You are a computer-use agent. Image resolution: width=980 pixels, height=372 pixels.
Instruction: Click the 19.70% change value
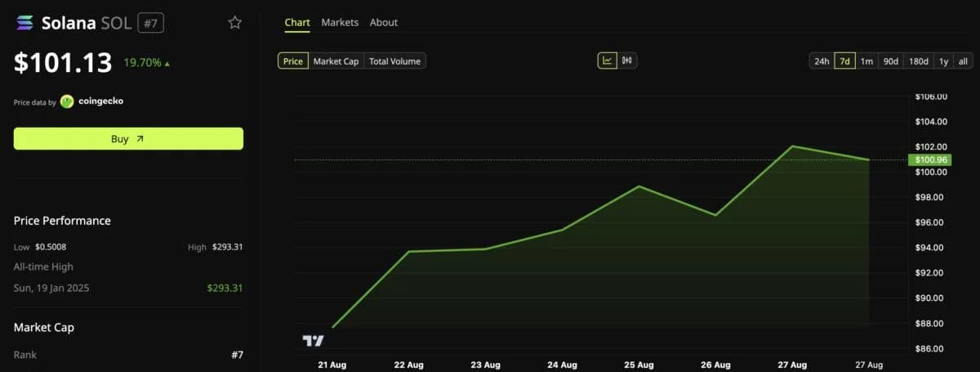tap(142, 63)
